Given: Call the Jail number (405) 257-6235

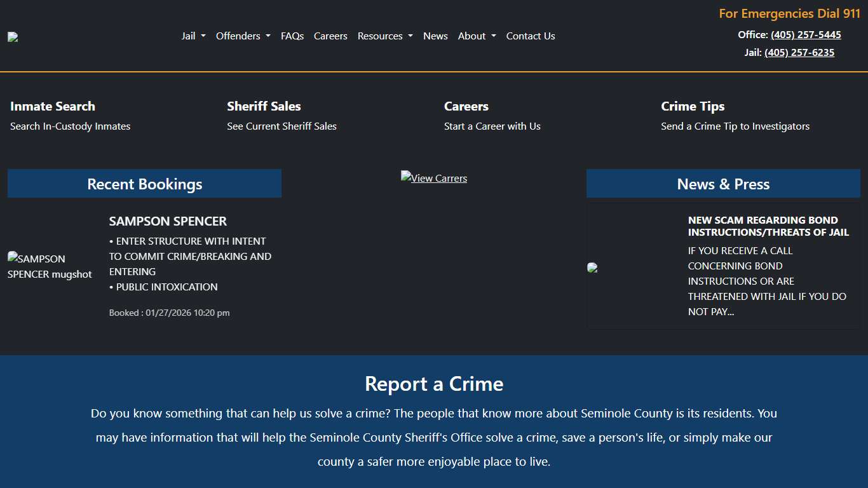Looking at the screenshot, I should [x=799, y=52].
